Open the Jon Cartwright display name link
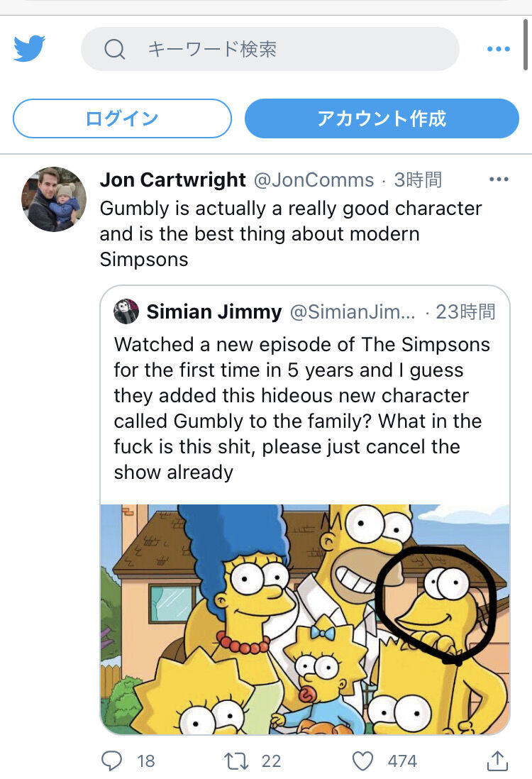 [x=172, y=180]
